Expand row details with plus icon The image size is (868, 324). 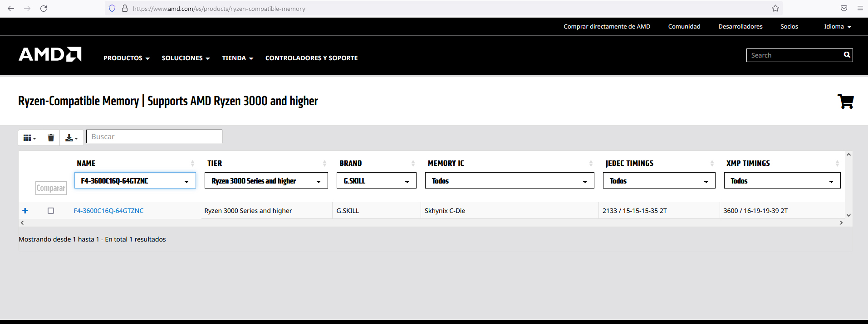click(25, 211)
